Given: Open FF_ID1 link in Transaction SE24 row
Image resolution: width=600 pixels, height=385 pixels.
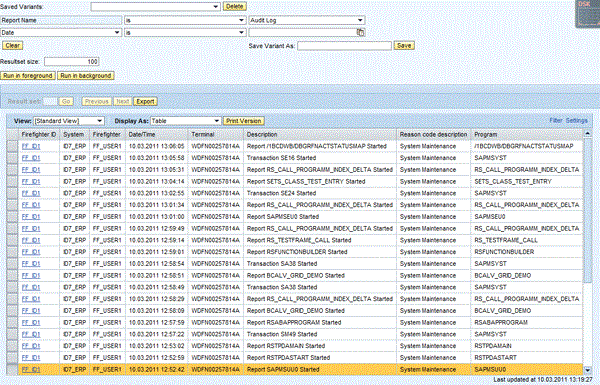Looking at the screenshot, I should [x=31, y=193].
